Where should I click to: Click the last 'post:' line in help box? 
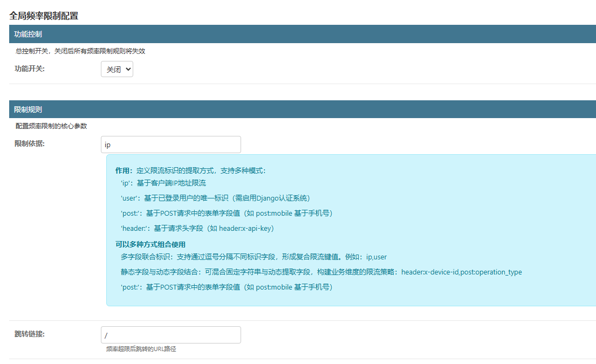click(227, 287)
